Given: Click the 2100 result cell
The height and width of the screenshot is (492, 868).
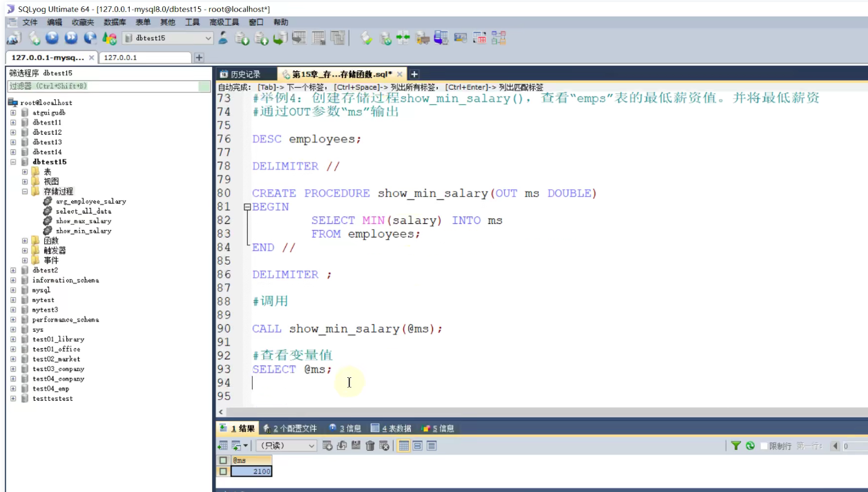Looking at the screenshot, I should [x=251, y=471].
